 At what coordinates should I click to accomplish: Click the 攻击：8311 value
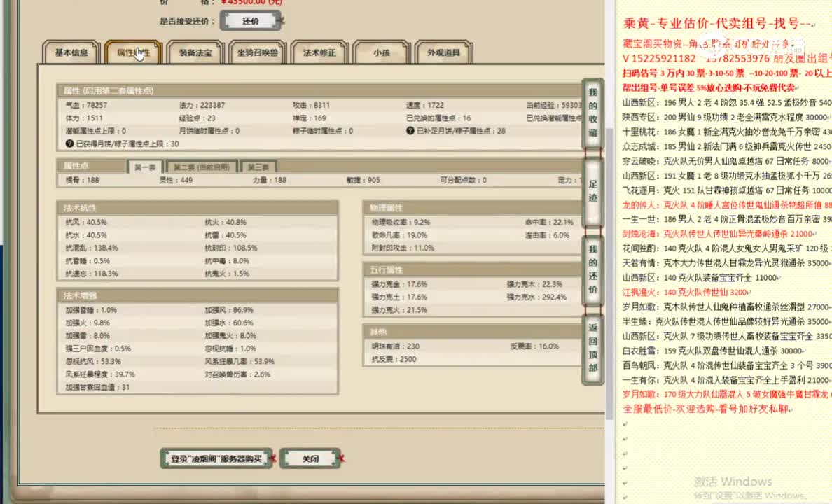click(x=311, y=105)
